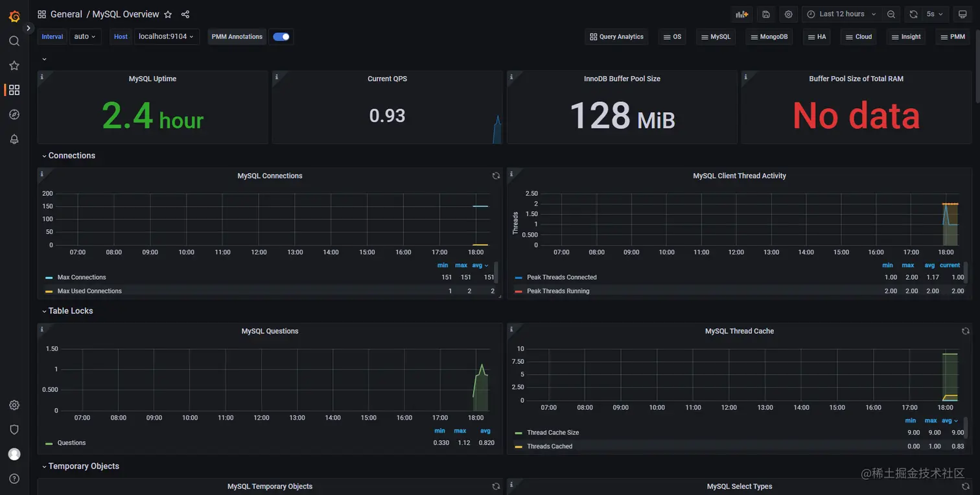
Task: Open the Help question mark icon
Action: (14, 479)
